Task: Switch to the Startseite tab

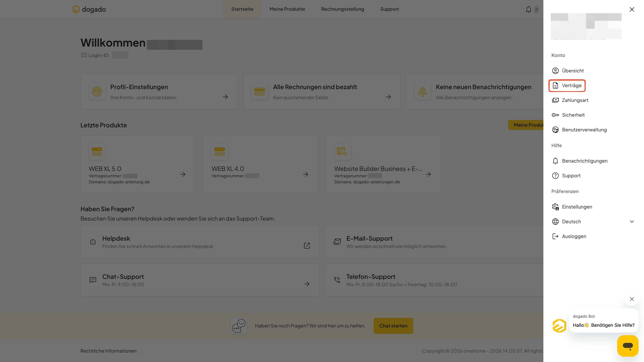Action: pyautogui.click(x=242, y=9)
